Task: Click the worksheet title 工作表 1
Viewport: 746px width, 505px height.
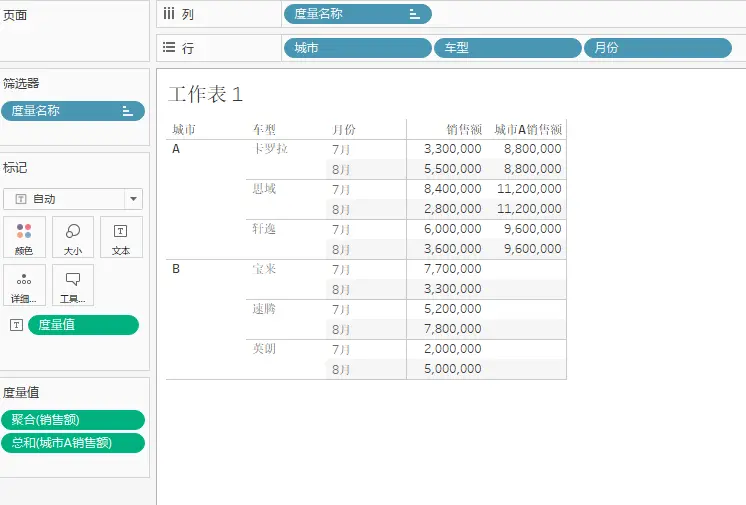Action: coord(206,94)
